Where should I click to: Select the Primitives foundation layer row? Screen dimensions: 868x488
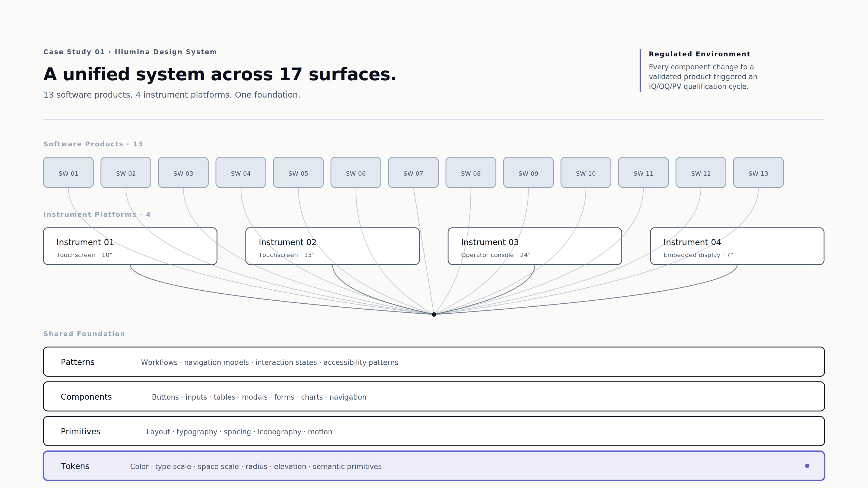(x=434, y=431)
